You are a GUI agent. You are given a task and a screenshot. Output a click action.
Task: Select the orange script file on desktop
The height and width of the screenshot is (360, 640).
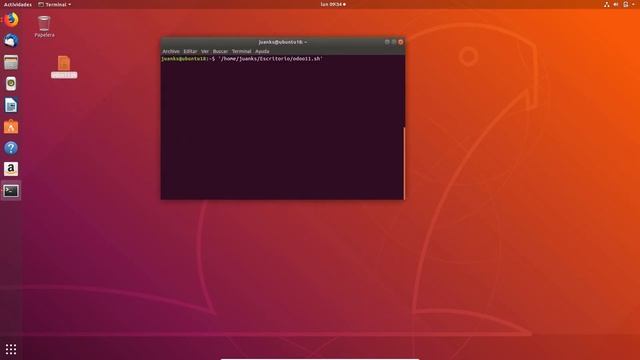click(64, 67)
